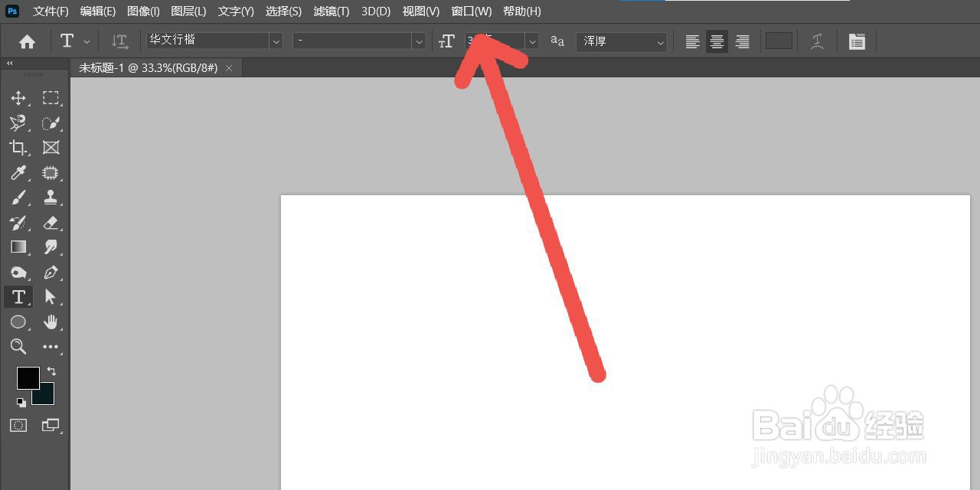
Task: Click into the font size input field
Action: coord(494,41)
